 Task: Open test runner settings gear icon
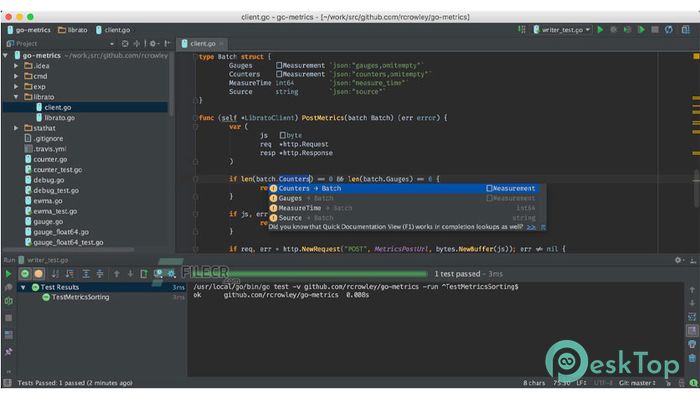171,274
